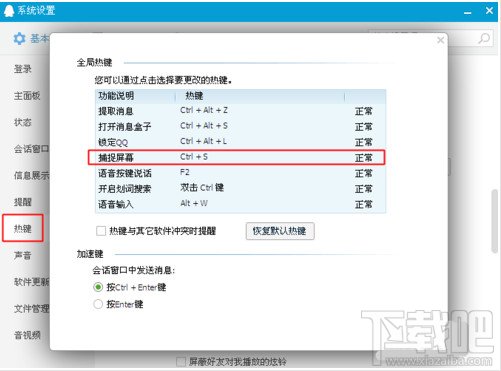The image size is (501, 371).
Task: Click the 双击 Ctrl 键 hotkey value
Action: (x=202, y=188)
